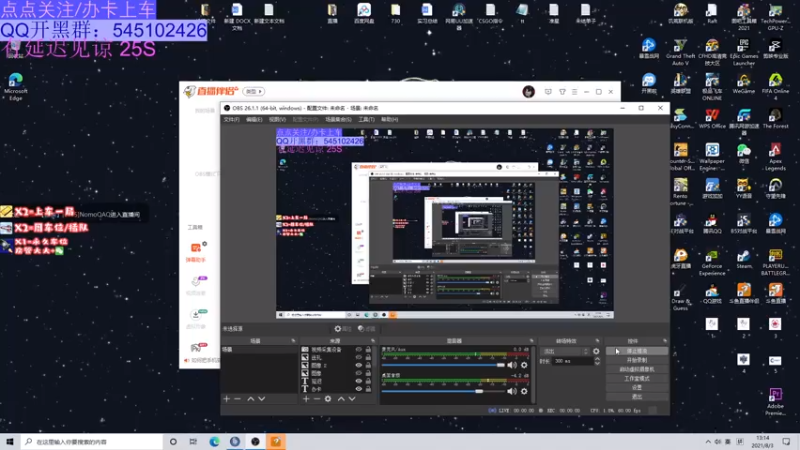
Task: Toggle lock on 办卡 source
Action: (368, 389)
